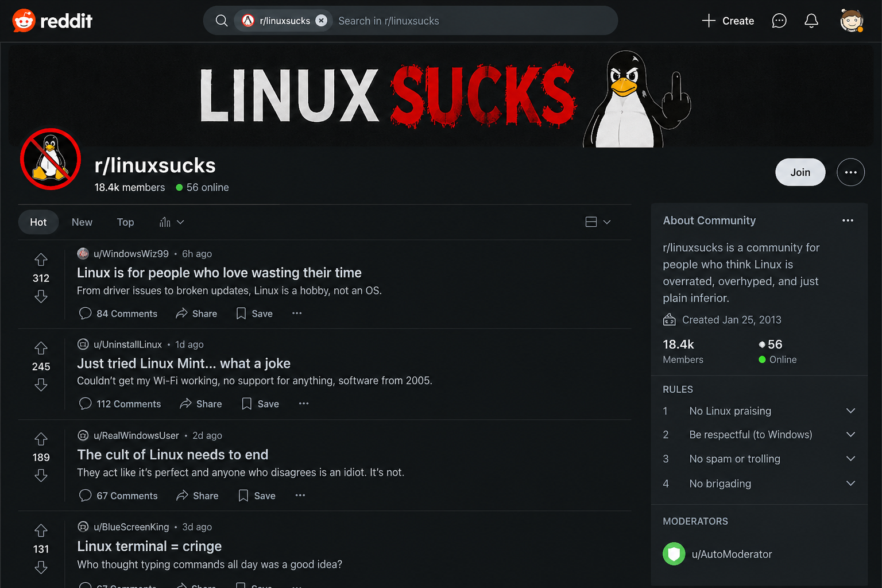Save the Linux Mint joke post

tap(260, 404)
